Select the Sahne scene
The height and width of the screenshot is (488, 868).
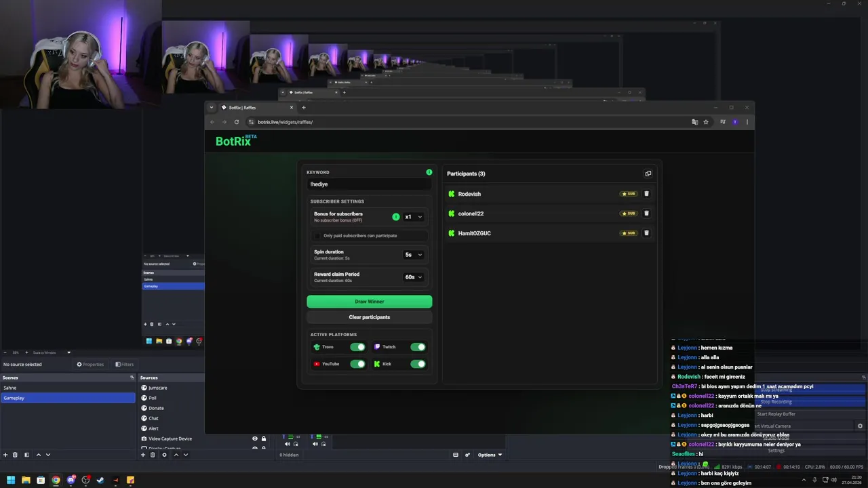click(68, 388)
